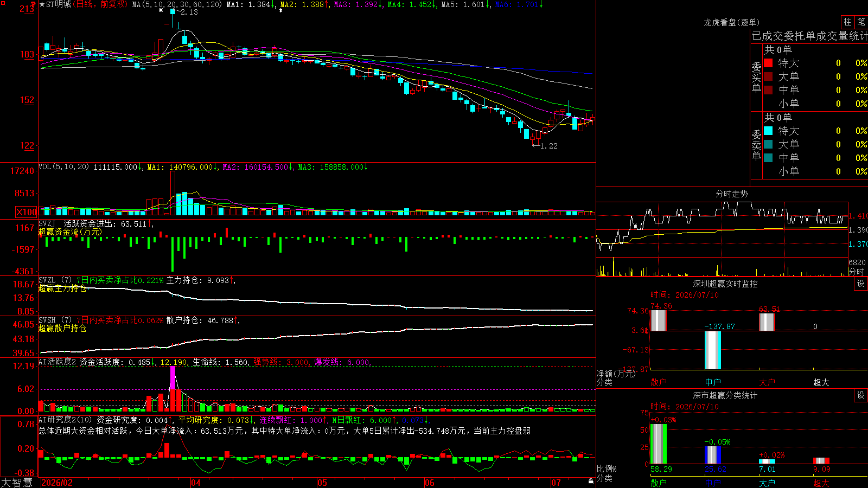Click the SVZJ indicator name

coord(47,223)
